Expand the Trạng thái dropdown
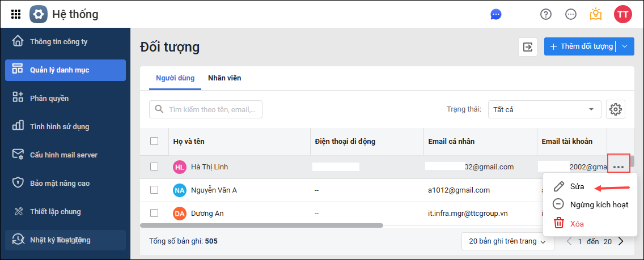644x260 pixels. pos(544,109)
